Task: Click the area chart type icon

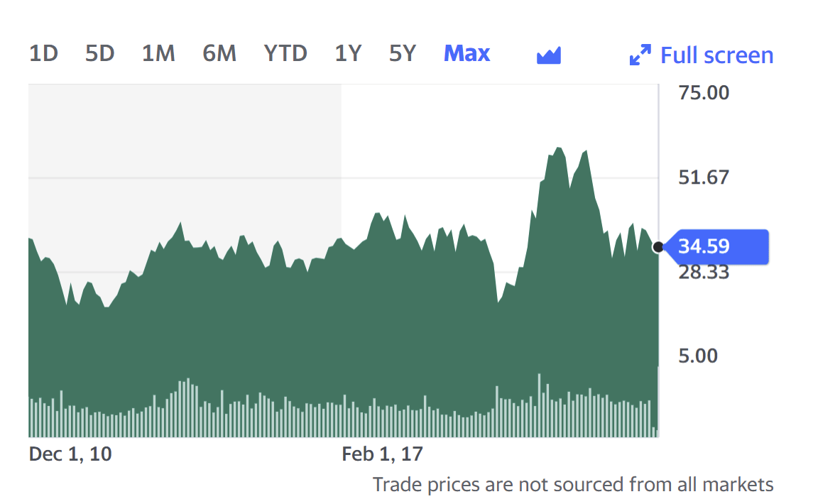Action: point(549,55)
